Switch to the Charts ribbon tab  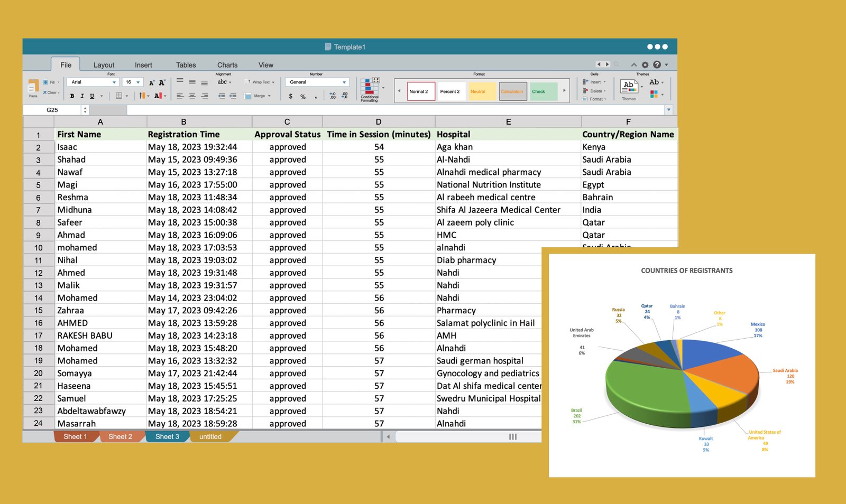pos(227,65)
